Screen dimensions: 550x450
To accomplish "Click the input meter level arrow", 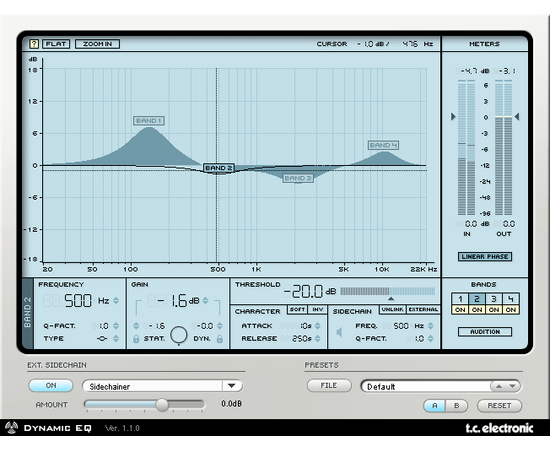I will (453, 116).
